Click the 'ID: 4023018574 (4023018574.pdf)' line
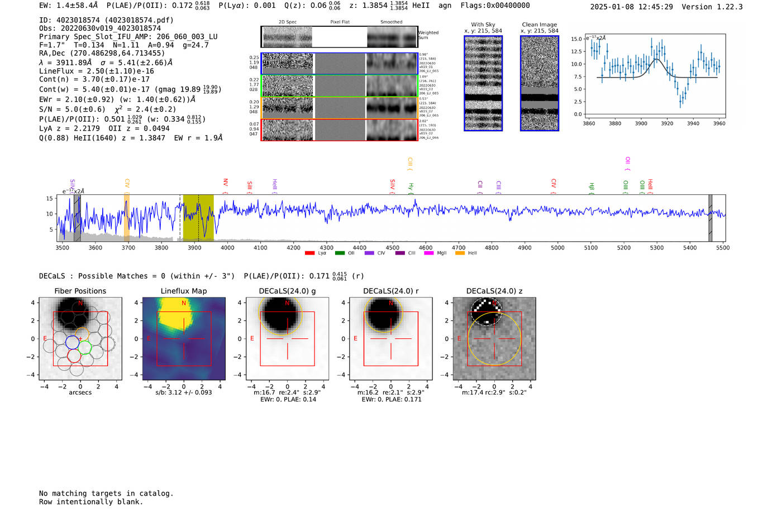Screen dimensions: 782x532 click(x=106, y=20)
